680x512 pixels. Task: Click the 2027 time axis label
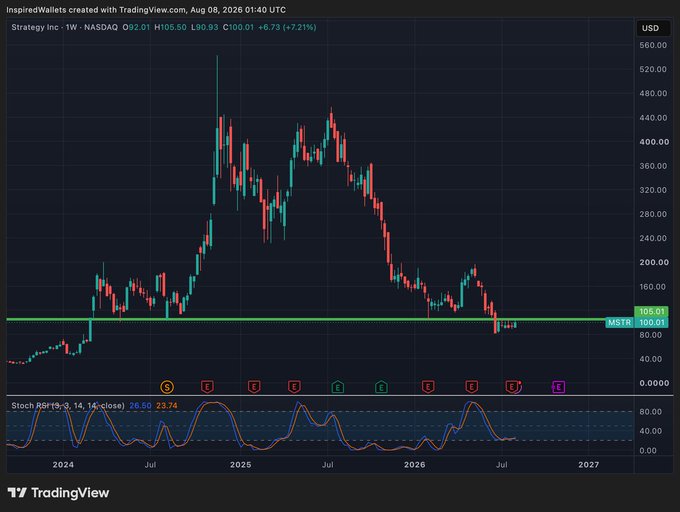tap(588, 465)
